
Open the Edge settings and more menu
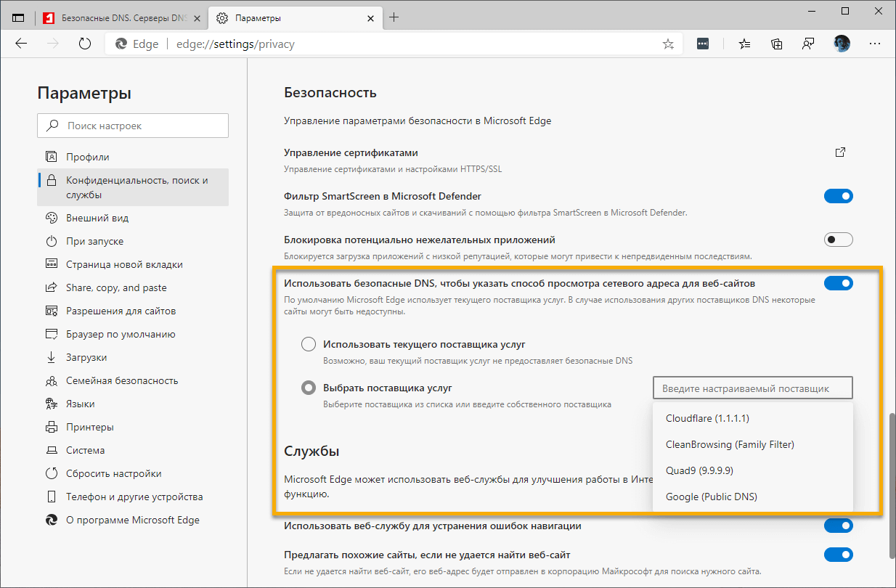(x=875, y=44)
